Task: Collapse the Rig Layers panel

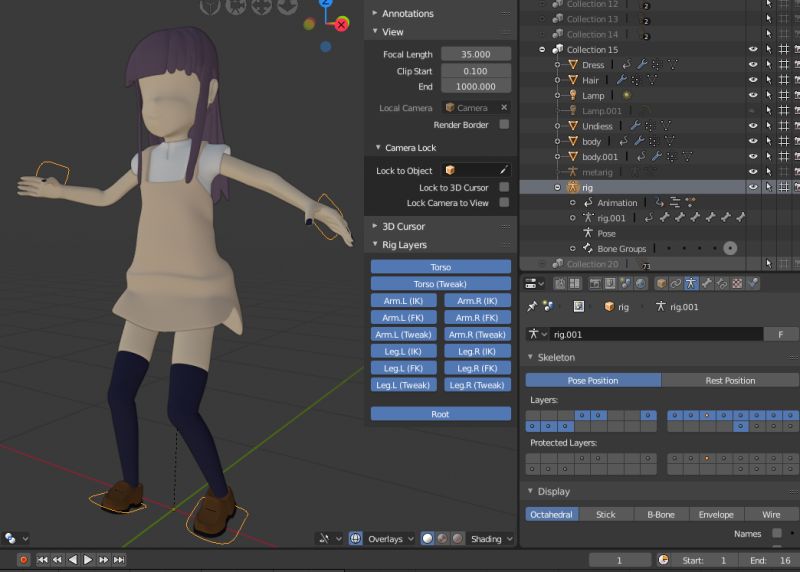Action: pos(376,244)
